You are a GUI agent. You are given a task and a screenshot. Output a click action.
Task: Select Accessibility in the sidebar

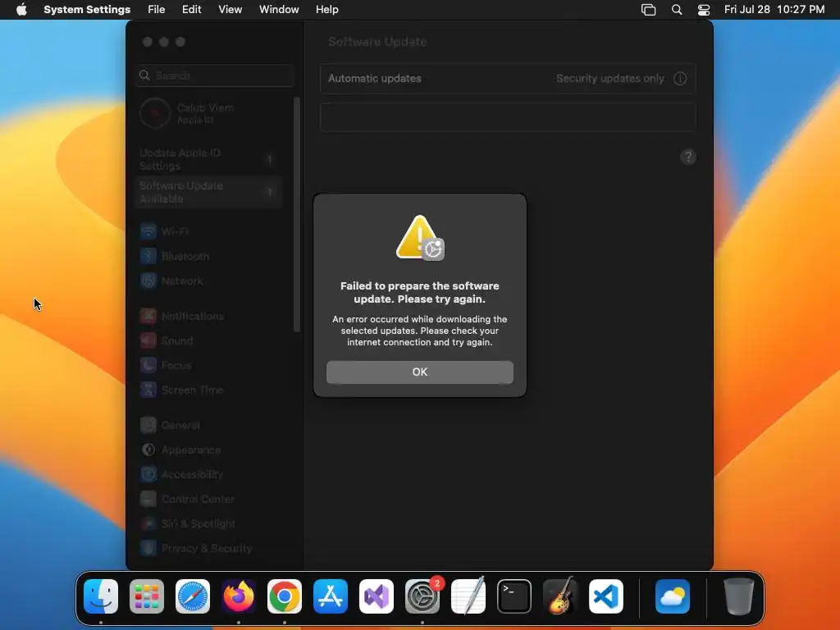click(x=209, y=475)
